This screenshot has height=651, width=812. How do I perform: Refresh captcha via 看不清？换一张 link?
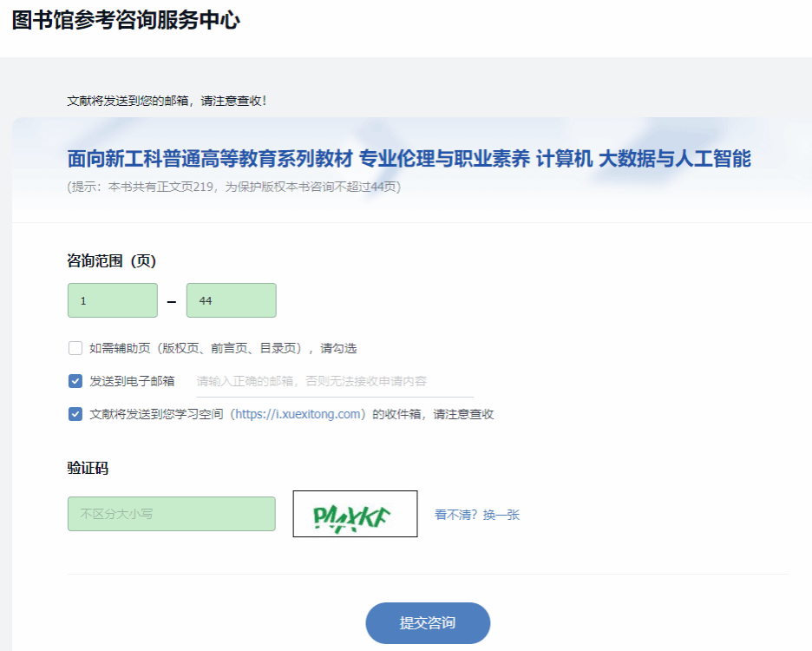477,515
